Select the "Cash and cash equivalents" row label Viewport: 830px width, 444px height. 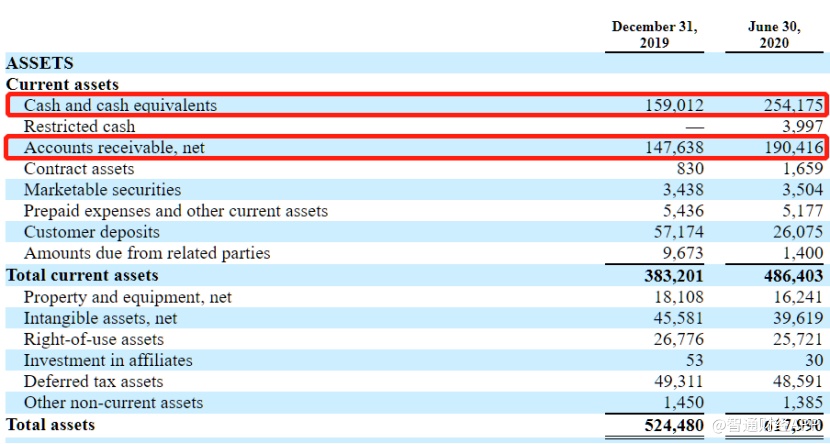(120, 105)
